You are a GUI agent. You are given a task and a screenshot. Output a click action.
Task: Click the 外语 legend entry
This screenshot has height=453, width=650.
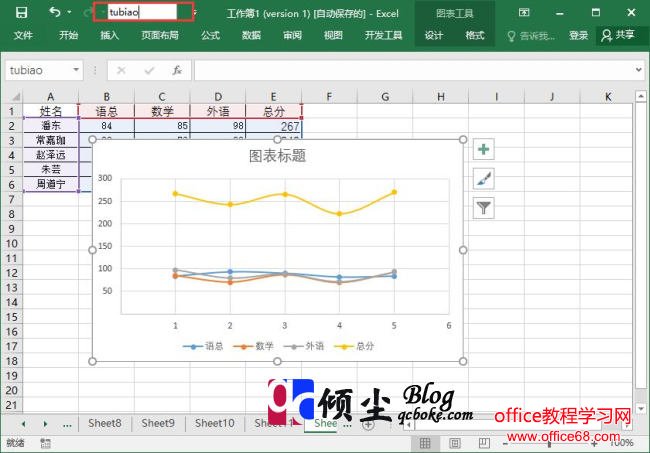(304, 346)
